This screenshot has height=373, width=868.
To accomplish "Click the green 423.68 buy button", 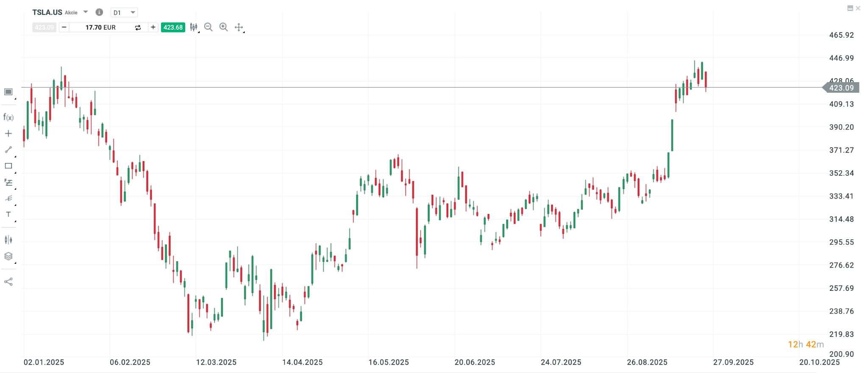I will coord(173,28).
